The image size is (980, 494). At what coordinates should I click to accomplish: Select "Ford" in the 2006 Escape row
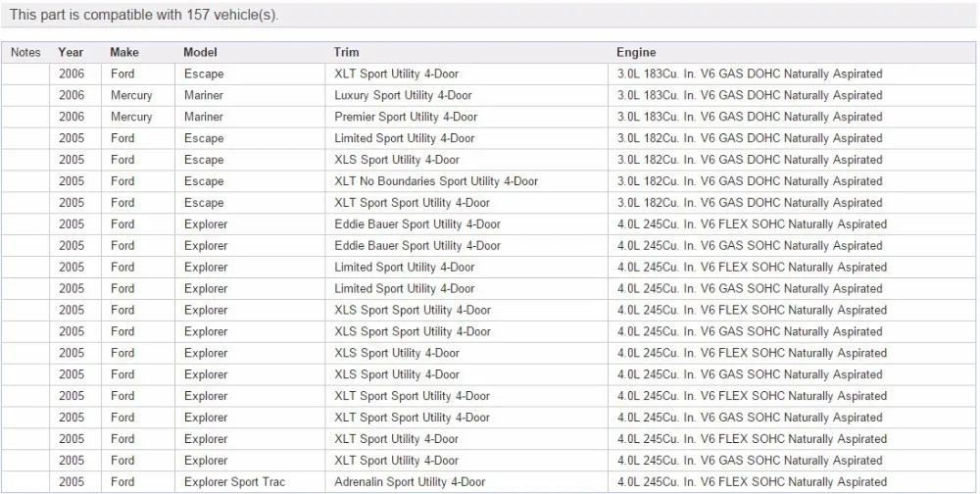coord(122,74)
